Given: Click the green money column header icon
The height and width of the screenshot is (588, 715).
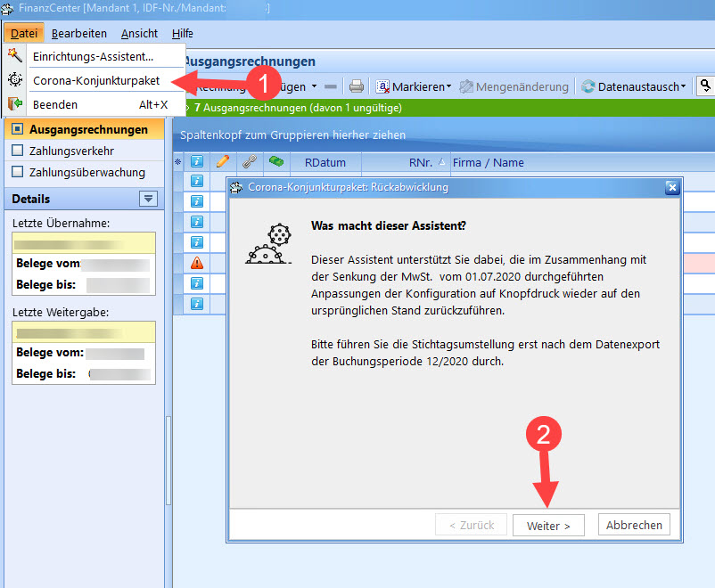Looking at the screenshot, I should tap(277, 162).
